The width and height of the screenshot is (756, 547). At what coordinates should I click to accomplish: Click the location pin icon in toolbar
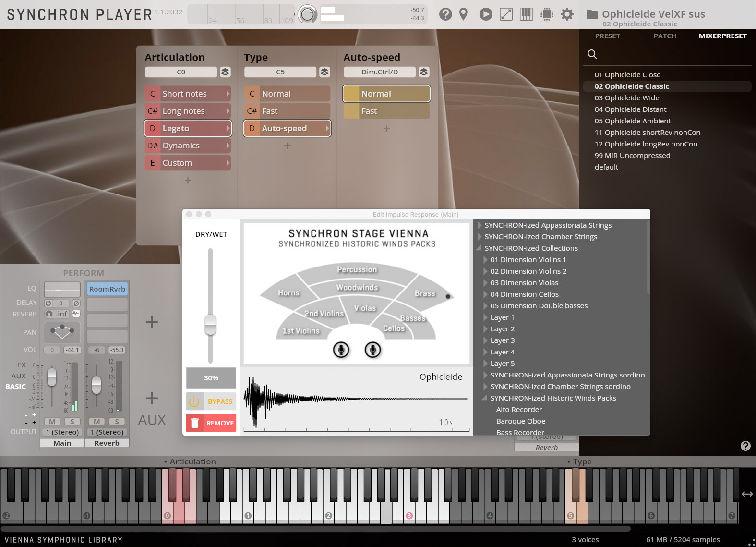[463, 14]
